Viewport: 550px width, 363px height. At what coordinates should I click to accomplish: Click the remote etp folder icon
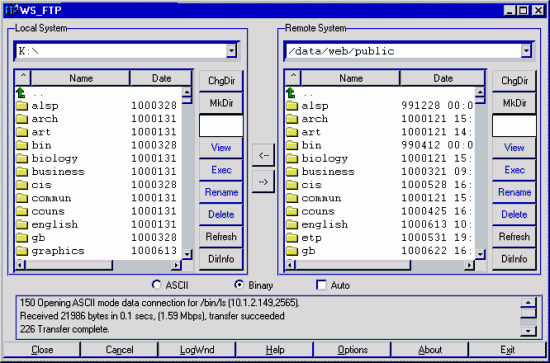click(x=292, y=238)
